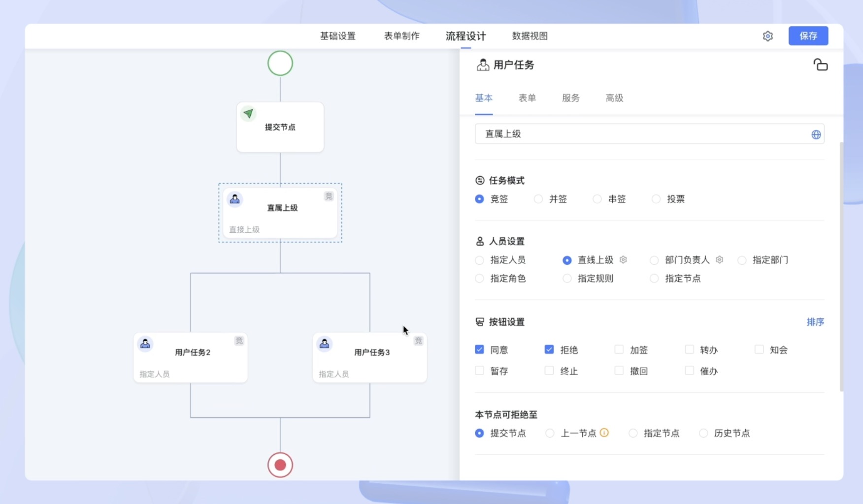
Task: Click the red end event circle
Action: pos(280,465)
